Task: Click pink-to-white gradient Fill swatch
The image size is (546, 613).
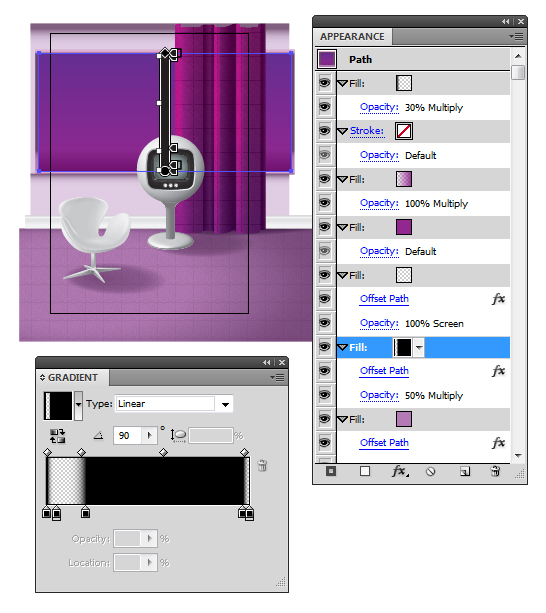Action: pos(404,179)
